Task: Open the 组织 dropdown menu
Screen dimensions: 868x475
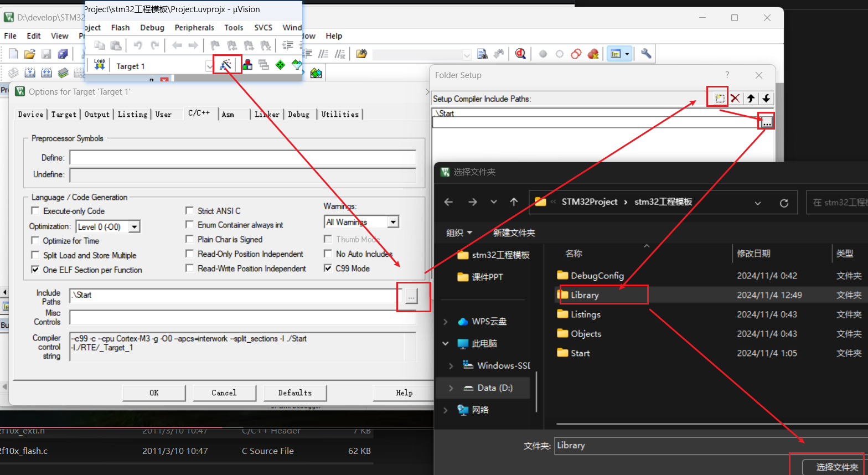Action: [459, 233]
